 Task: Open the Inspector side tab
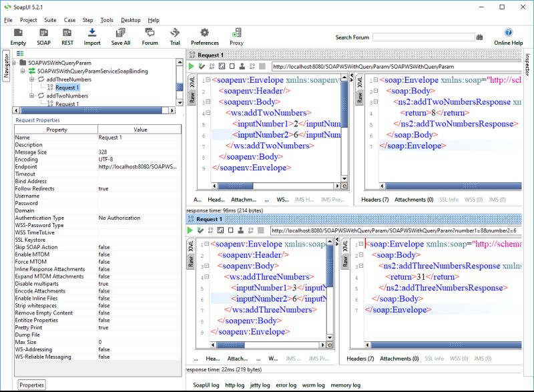(528, 65)
